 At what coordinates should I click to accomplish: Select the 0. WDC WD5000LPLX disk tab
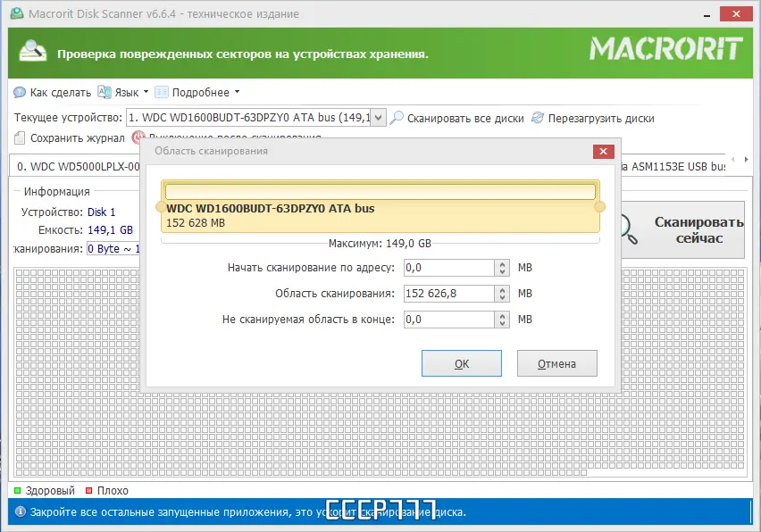[75, 166]
